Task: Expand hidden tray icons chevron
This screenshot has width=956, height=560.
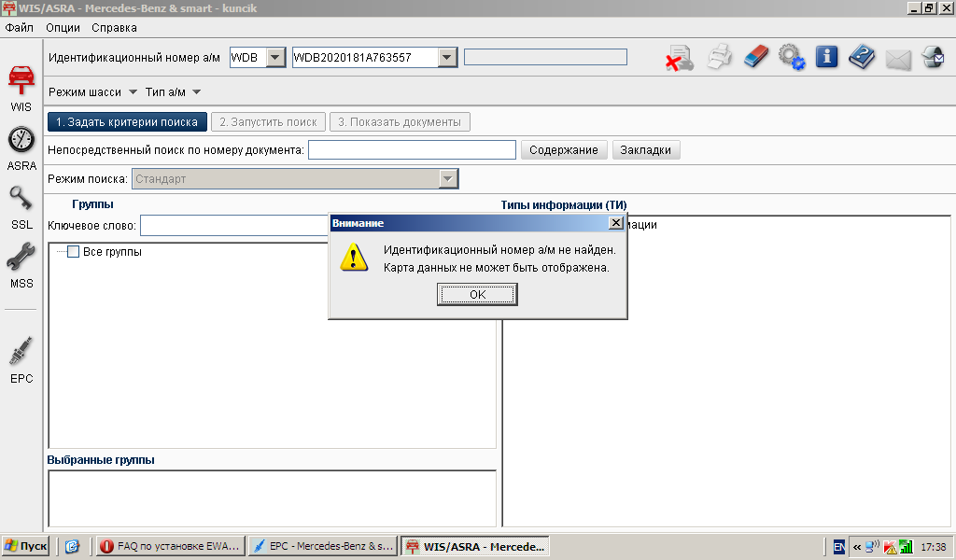Action: [857, 547]
